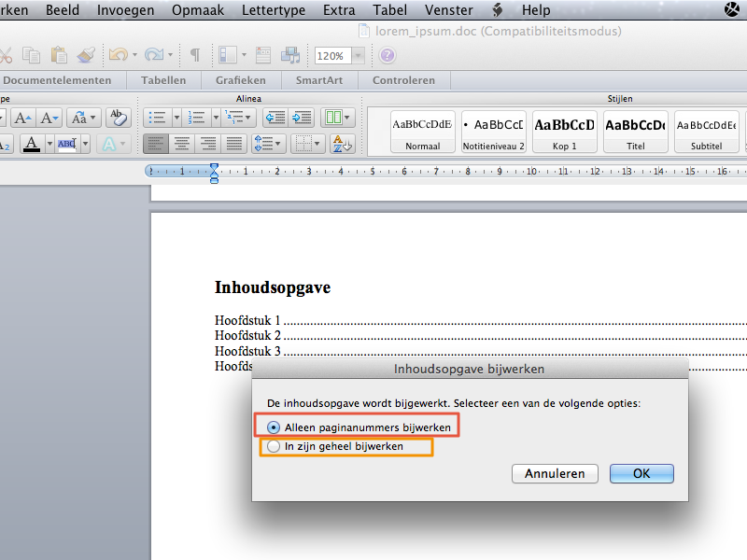The image size is (747, 560).
Task: Click the zoom percentage field
Action: coord(333,56)
